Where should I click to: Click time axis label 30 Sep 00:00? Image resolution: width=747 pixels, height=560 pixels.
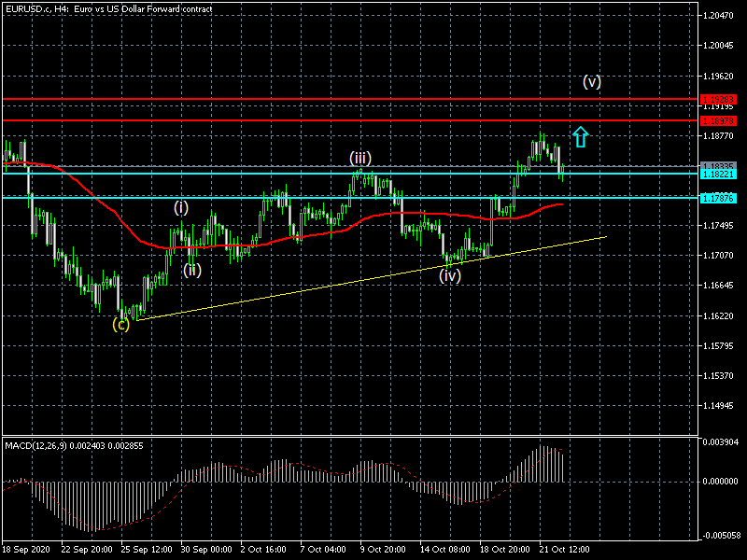[x=206, y=549]
